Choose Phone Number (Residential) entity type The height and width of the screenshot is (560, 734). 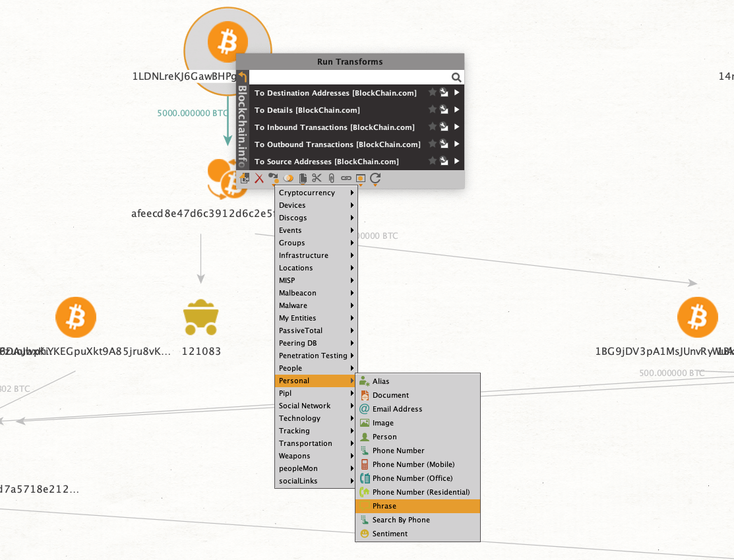click(417, 492)
